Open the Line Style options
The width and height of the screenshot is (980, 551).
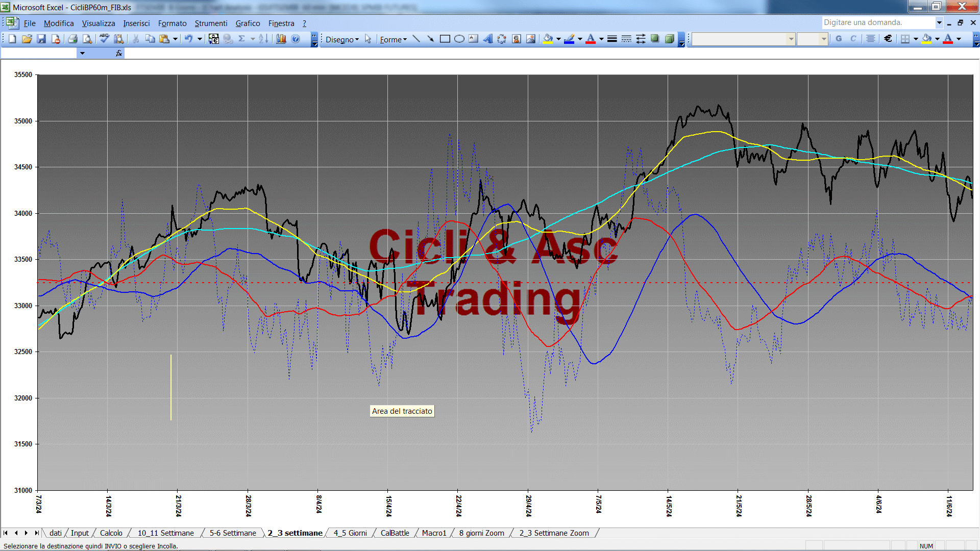pos(612,39)
